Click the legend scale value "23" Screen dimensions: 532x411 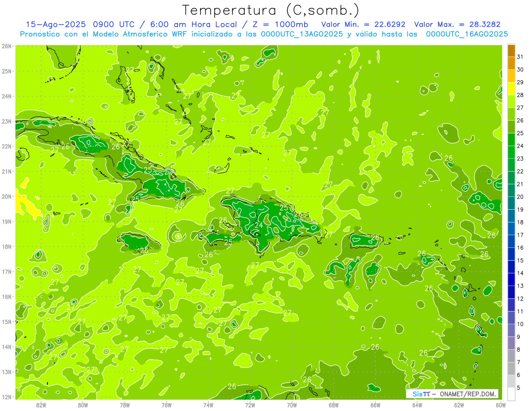click(520, 159)
